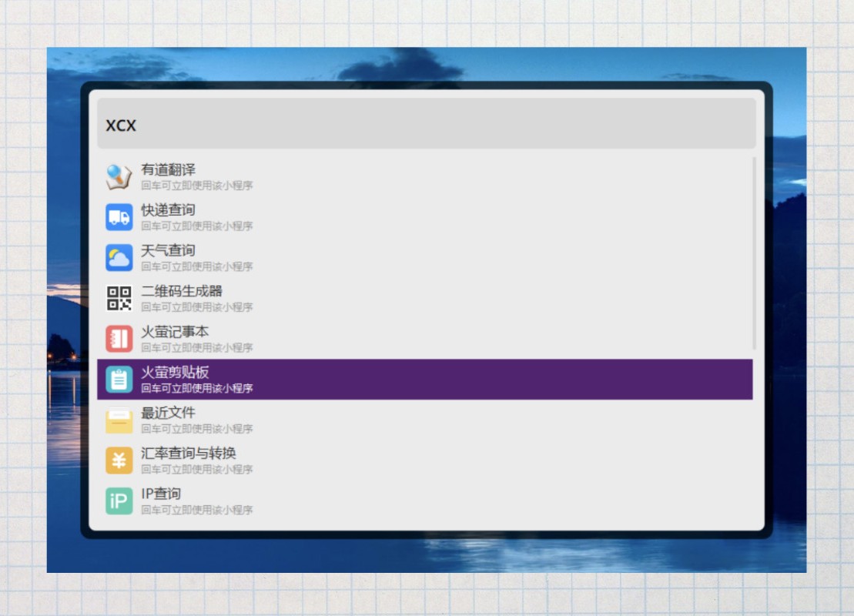Select the 最近文件 yellow file icon

(x=119, y=420)
